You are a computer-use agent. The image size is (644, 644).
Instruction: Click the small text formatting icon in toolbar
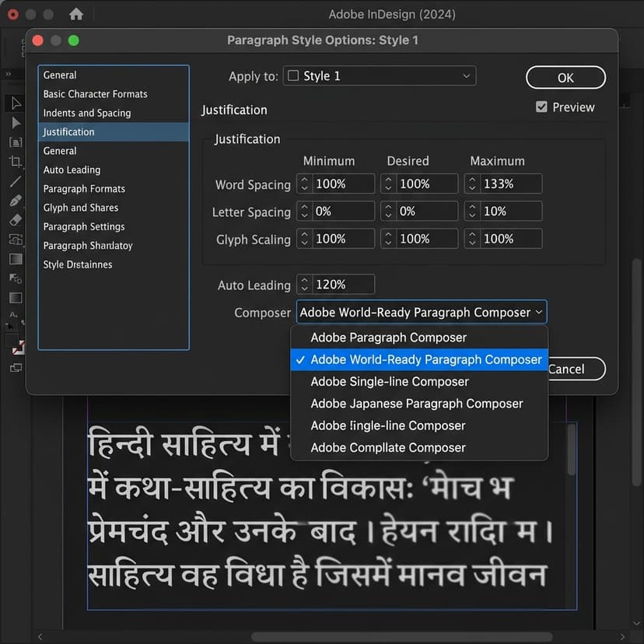coord(13,315)
